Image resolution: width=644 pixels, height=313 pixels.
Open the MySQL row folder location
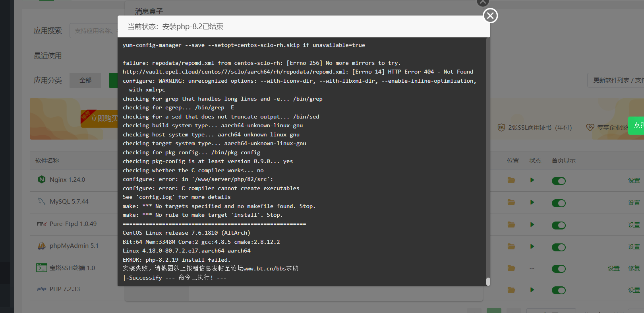(511, 202)
